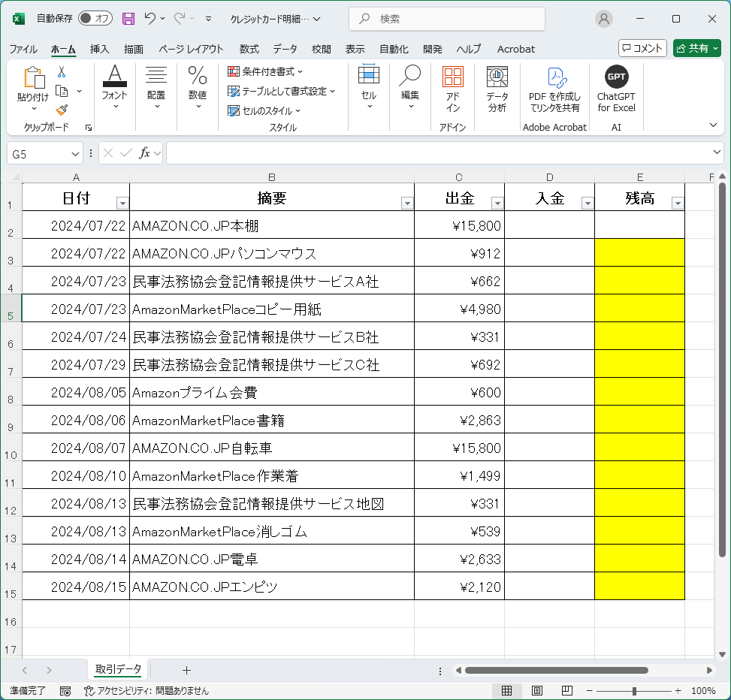Add a new sheet with plus icon
The height and width of the screenshot is (700, 731).
click(186, 670)
